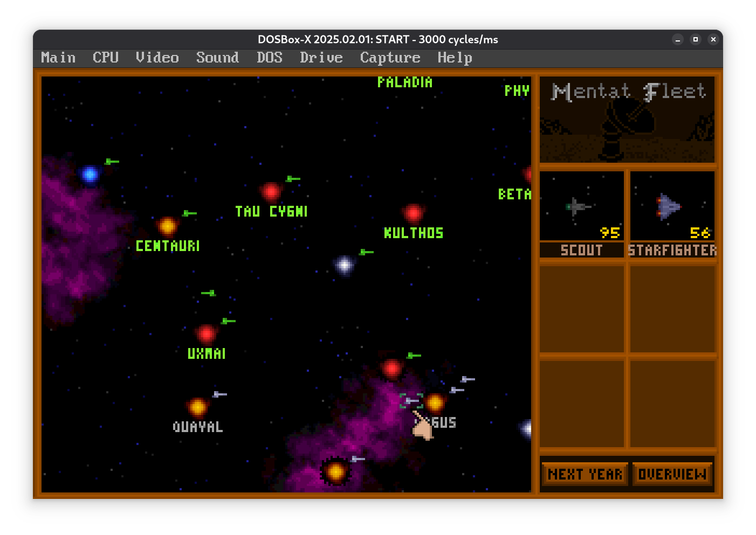
Task: Open the Capture menu
Action: pyautogui.click(x=390, y=58)
